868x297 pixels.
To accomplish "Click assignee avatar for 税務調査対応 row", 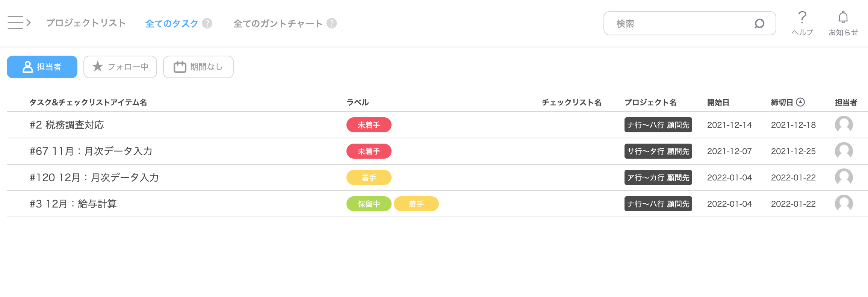I will click(844, 125).
